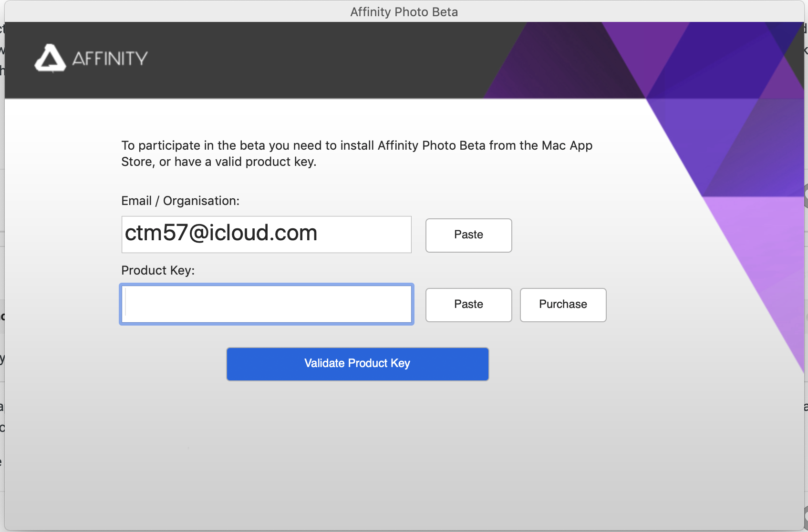The width and height of the screenshot is (808, 532).
Task: Click the blue validation button
Action: (357, 364)
